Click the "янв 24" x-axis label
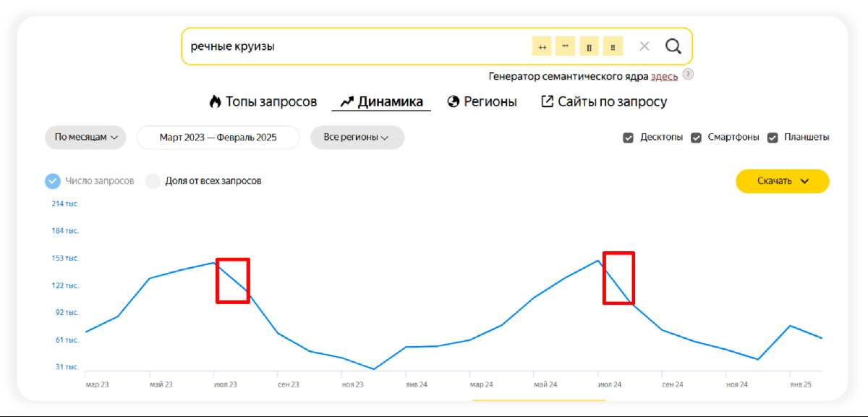The height and width of the screenshot is (417, 868). pyautogui.click(x=416, y=384)
